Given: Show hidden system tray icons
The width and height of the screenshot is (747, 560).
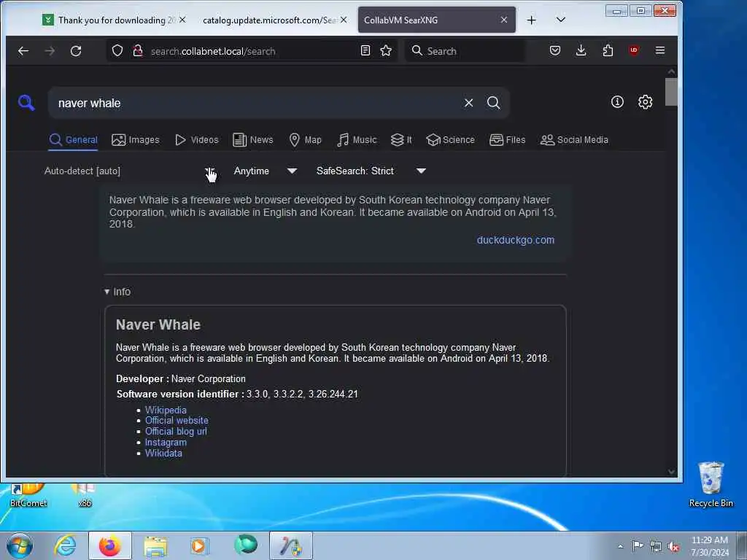Looking at the screenshot, I should point(620,547).
